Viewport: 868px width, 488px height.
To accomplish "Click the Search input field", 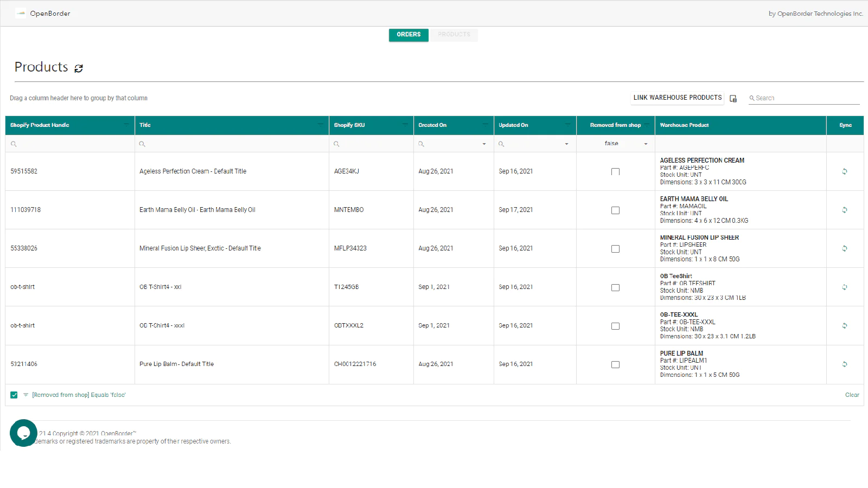I will [x=806, y=98].
